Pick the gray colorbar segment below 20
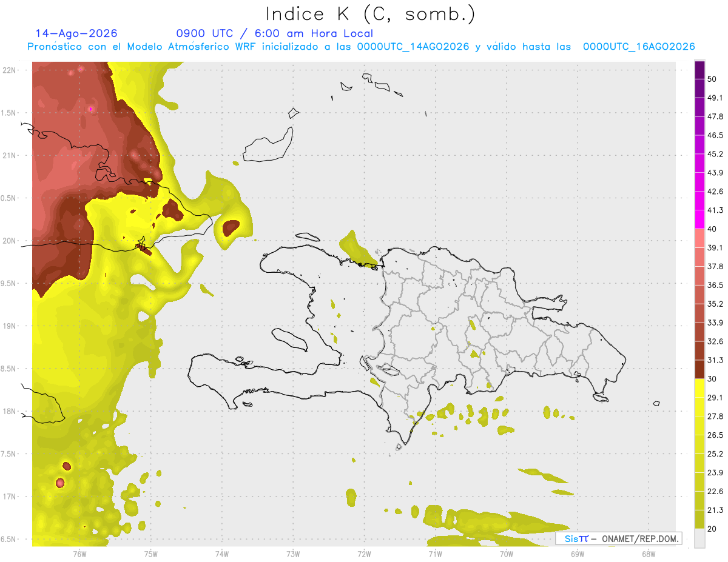This screenshot has height=562, width=728. click(x=699, y=538)
